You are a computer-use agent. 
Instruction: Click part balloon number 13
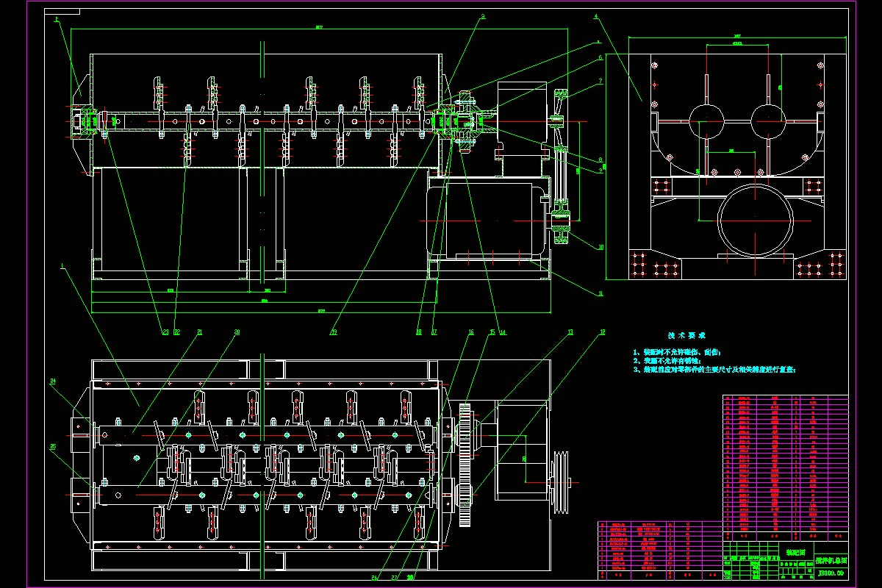coord(570,332)
